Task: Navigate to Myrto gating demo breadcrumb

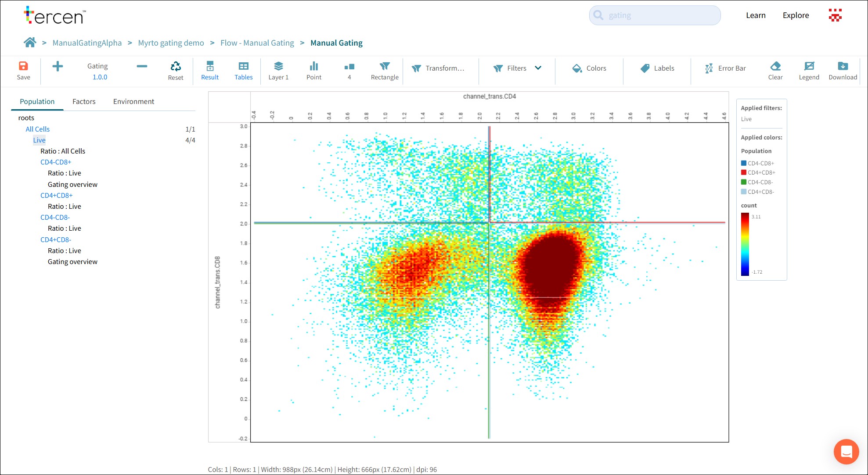Action: [x=171, y=43]
